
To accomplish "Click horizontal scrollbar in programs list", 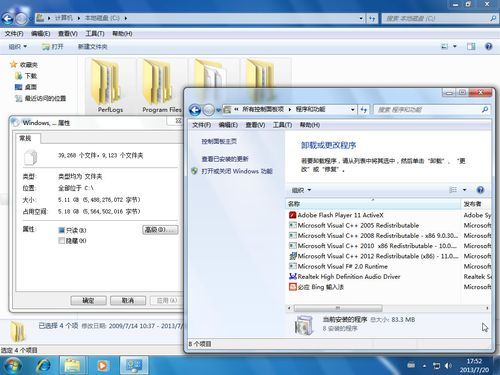I will click(338, 308).
